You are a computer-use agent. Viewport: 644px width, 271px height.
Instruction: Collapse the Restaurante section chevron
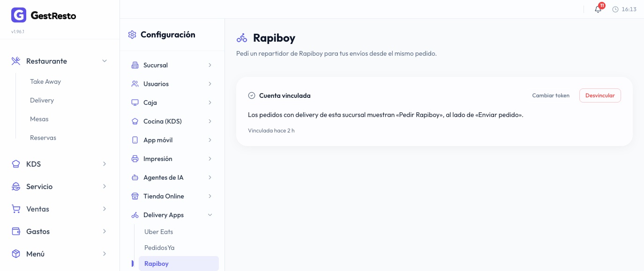105,61
